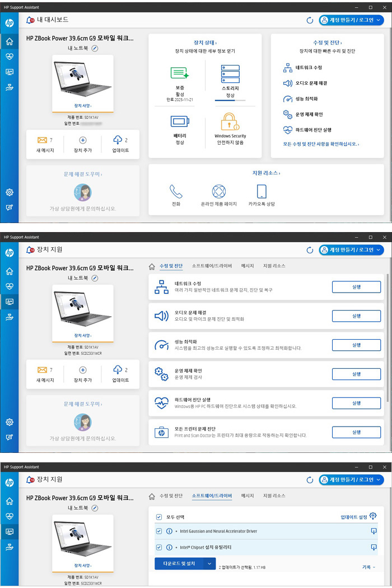Show info for Intel Chipset 설치 유틸리티

tap(169, 548)
